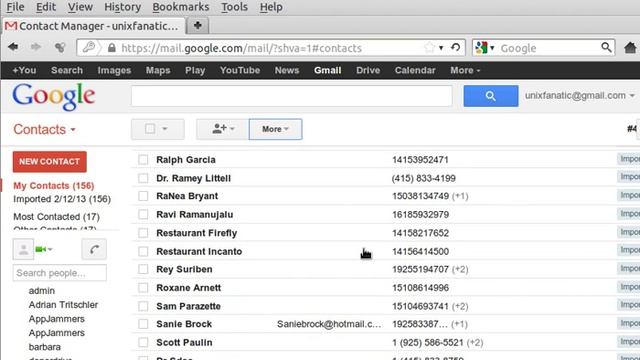The image size is (640, 360).
Task: Go to YouTube in the Google bar
Action: click(240, 70)
